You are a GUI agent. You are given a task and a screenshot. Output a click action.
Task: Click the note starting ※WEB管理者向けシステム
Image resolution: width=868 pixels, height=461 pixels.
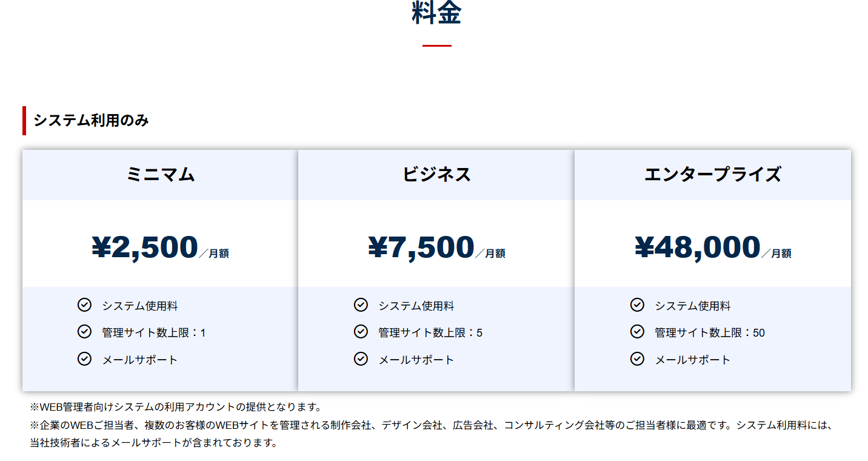pyautogui.click(x=176, y=406)
